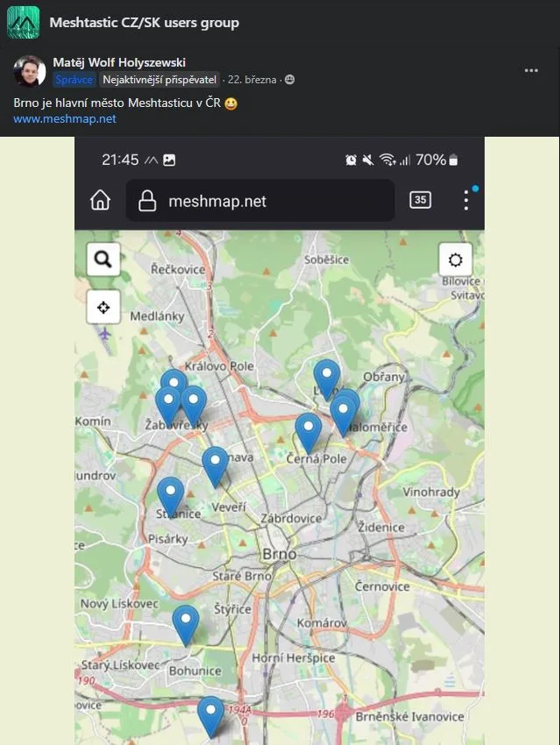Image resolution: width=560 pixels, height=745 pixels.
Task: Open the Meshtastic CZ/SK group avatar
Action: click(23, 22)
